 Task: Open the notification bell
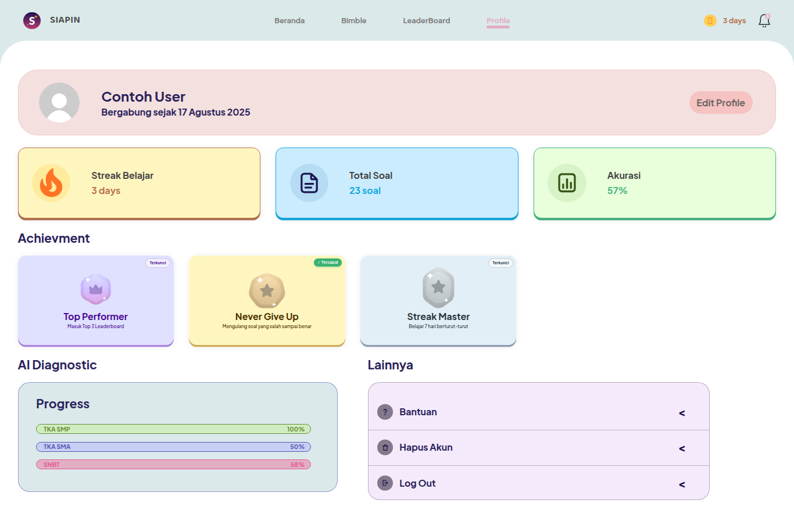coord(764,21)
